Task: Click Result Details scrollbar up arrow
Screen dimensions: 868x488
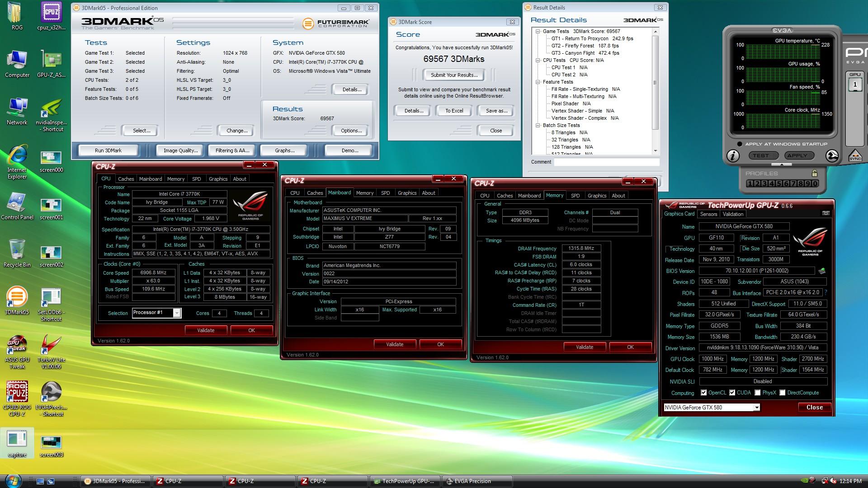Action: pyautogui.click(x=656, y=31)
